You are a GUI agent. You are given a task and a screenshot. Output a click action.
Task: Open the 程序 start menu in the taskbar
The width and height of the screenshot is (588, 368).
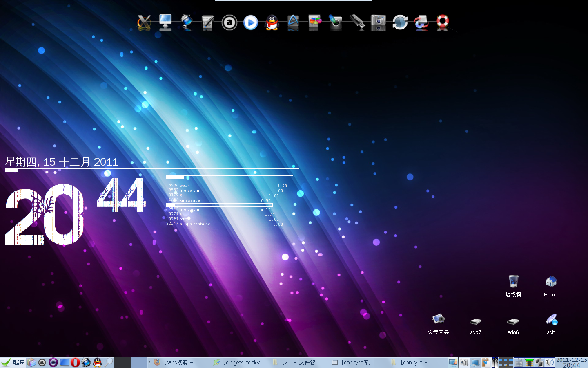tap(13, 362)
